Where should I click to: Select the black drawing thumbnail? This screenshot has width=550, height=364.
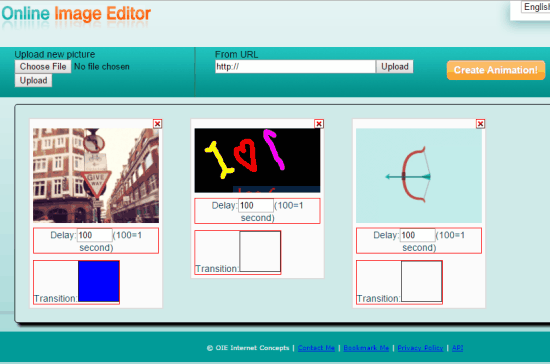pos(257,160)
